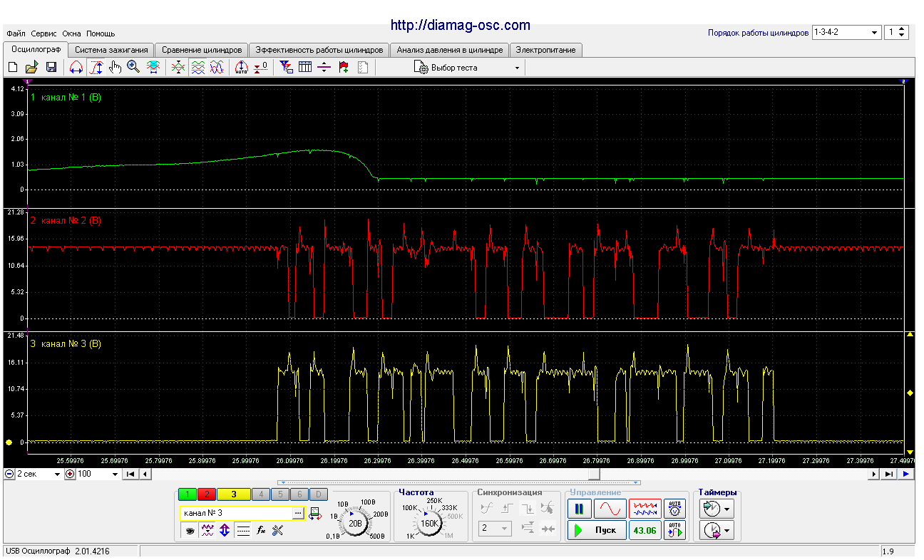Toggle yellow channel 3 button
The image size is (924, 560).
233,494
